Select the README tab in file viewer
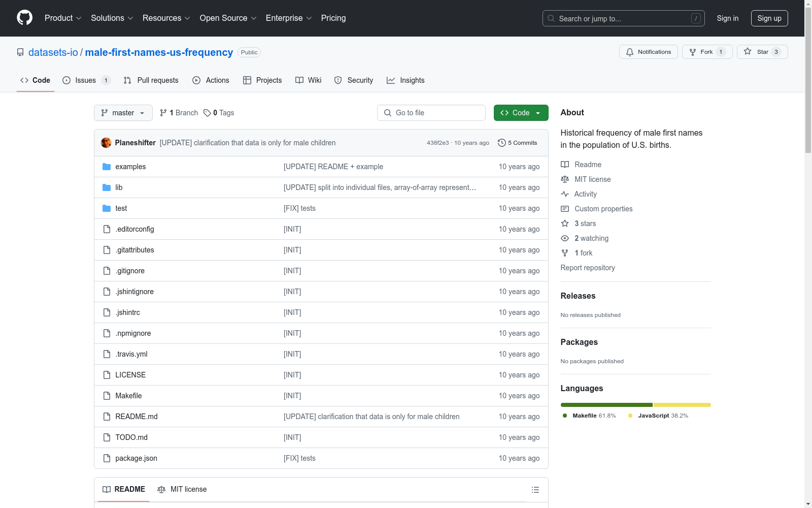This screenshot has height=508, width=812. click(124, 489)
